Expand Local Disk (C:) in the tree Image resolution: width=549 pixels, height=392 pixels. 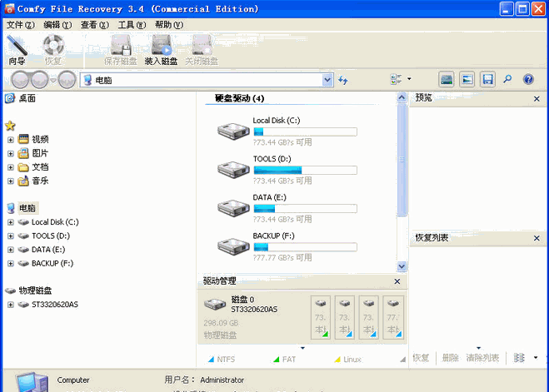point(11,222)
